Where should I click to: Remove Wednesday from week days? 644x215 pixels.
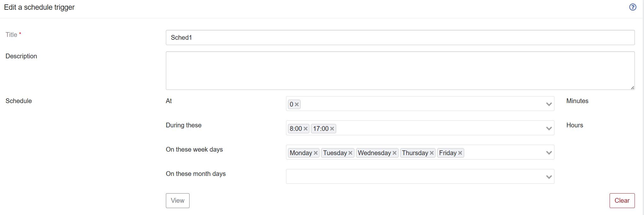[394, 153]
